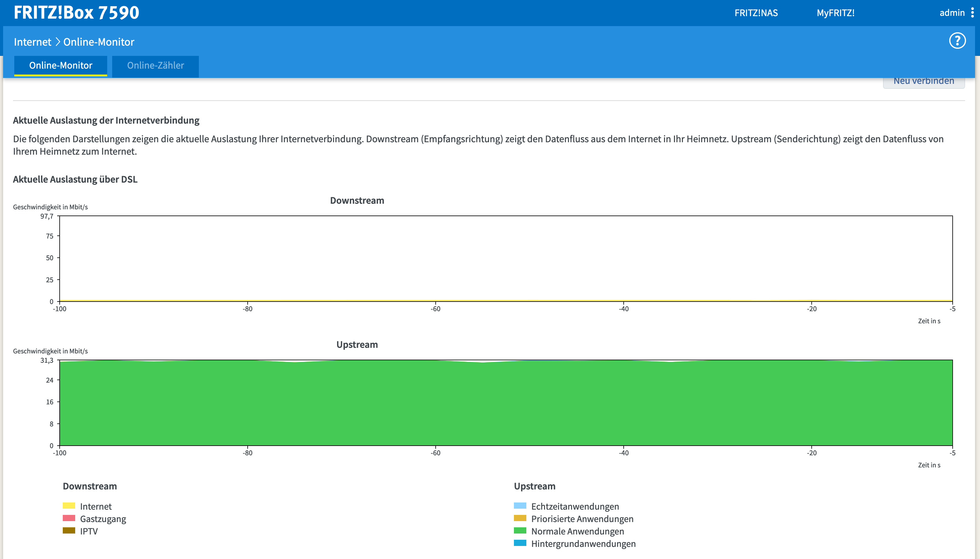Click the Internet legend label
This screenshot has height=559, width=980.
96,507
